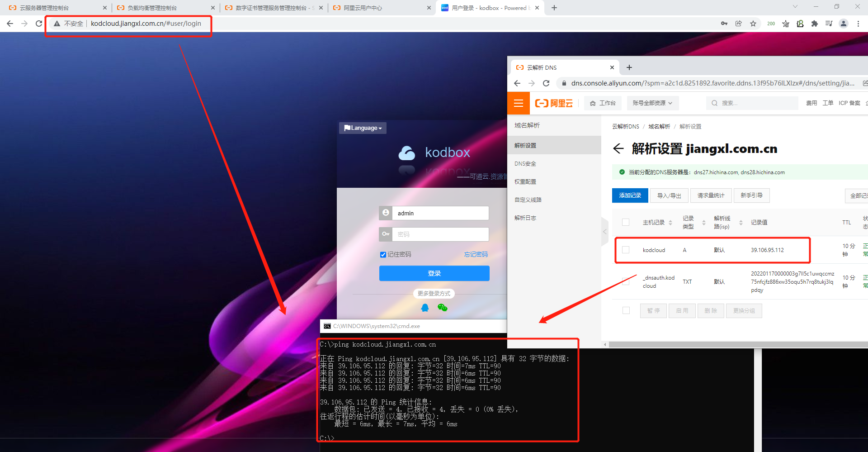
Task: Close the 云解析 DNS tab
Action: click(x=612, y=67)
